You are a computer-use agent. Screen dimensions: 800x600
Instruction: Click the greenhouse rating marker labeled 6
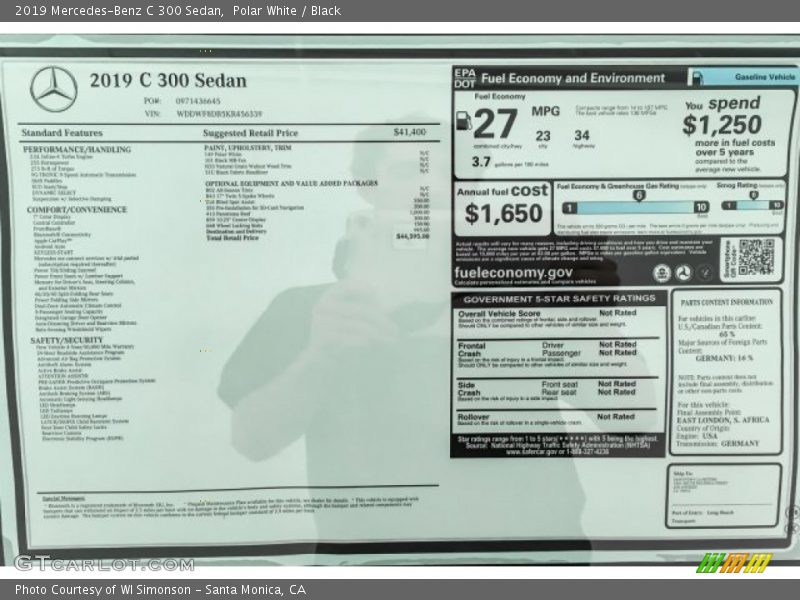[638, 195]
